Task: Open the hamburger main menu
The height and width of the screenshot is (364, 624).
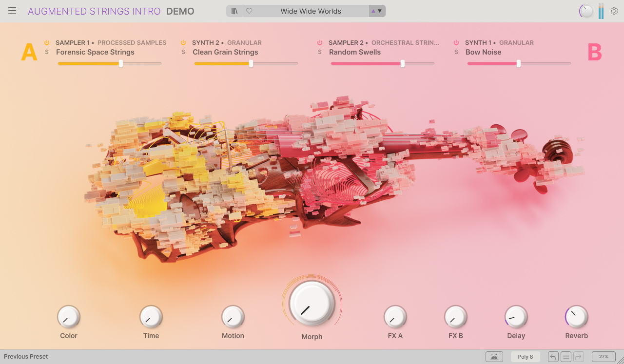Action: (12, 11)
